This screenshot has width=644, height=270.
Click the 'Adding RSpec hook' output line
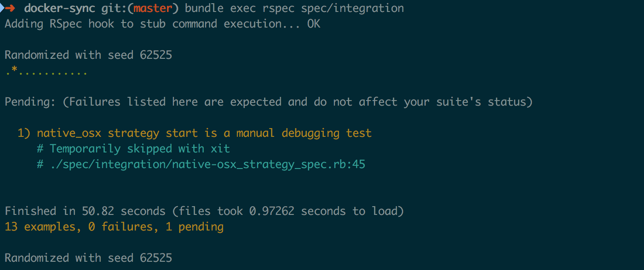[162, 24]
